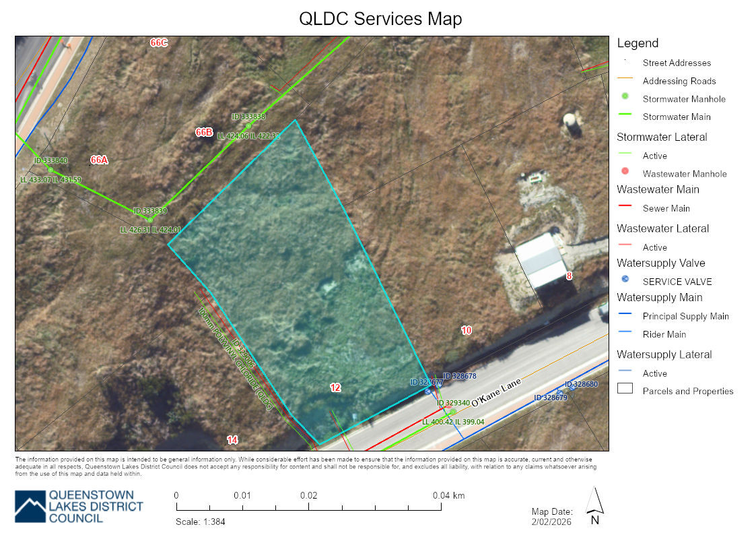Click the Queenstown Lakes District Council logo
Image resolution: width=756 pixels, height=535 pixels.
[79, 506]
